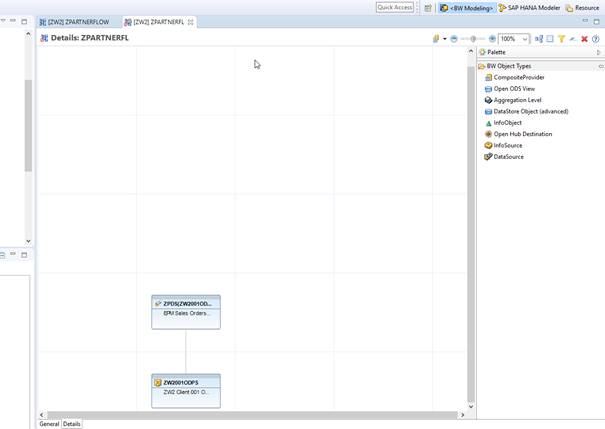Select the [ZW2] ZPARTNERFLOW editor tab
605x429 pixels.
tap(74, 22)
